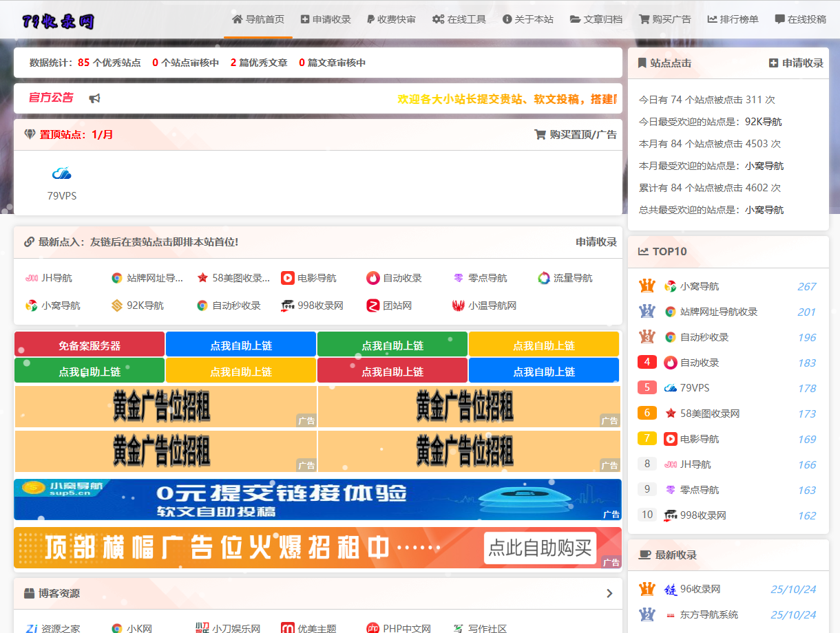This screenshot has width=840, height=633.
Task: Click 购买置顶/广告 link
Action: [576, 135]
